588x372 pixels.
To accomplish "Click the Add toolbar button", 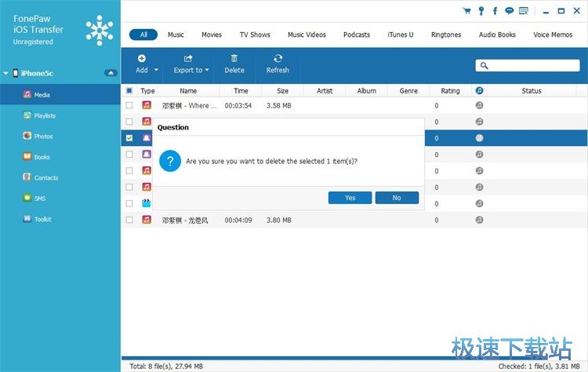I will pyautogui.click(x=142, y=64).
